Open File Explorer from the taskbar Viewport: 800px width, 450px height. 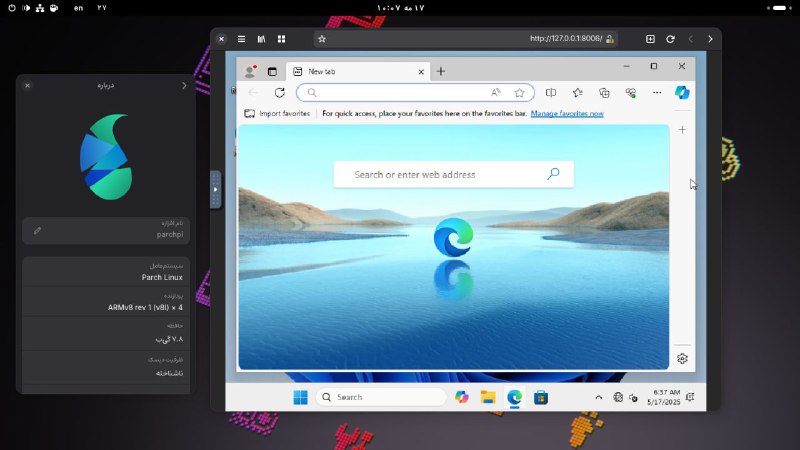tap(488, 397)
